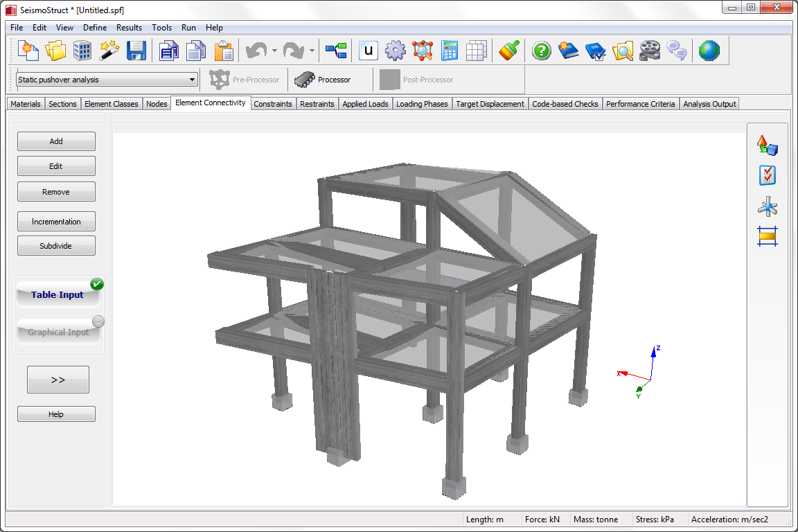Click the Incrementation button
Screen dimensions: 798x532
pyautogui.click(x=56, y=222)
